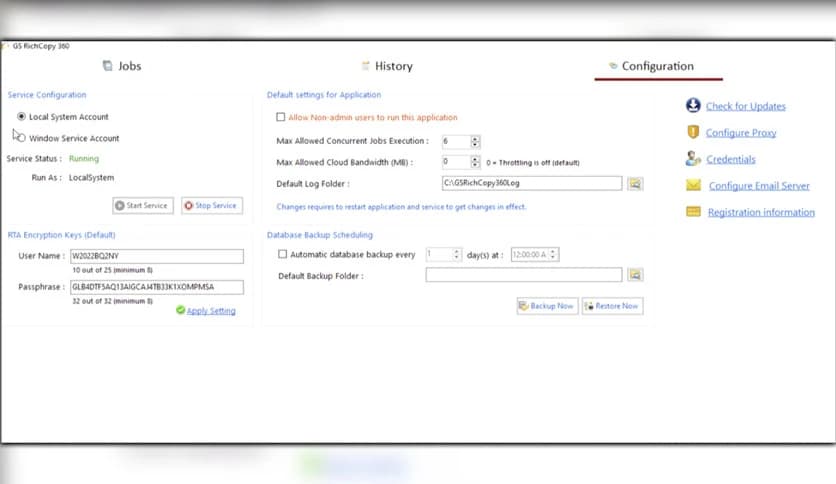The image size is (836, 484).
Task: Click green check icon beside Apply Setting
Action: click(180, 310)
